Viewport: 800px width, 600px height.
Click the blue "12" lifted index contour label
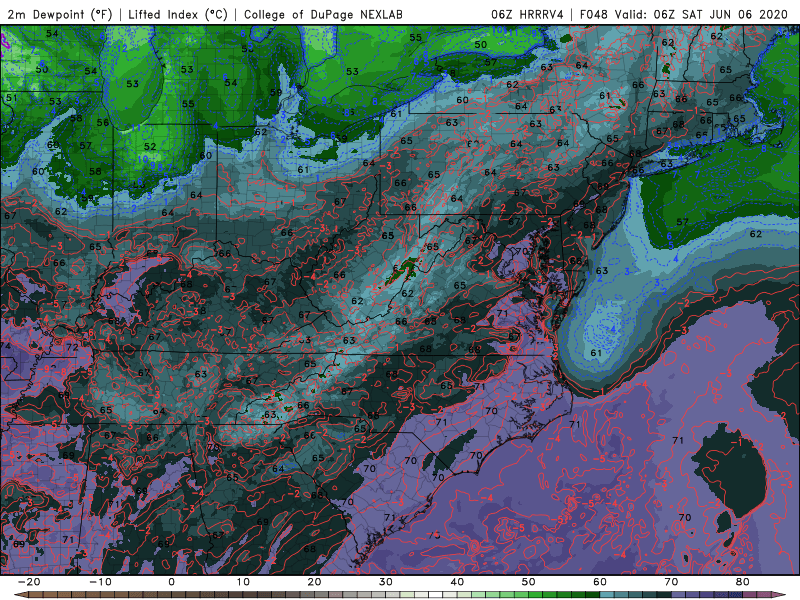click(x=122, y=49)
